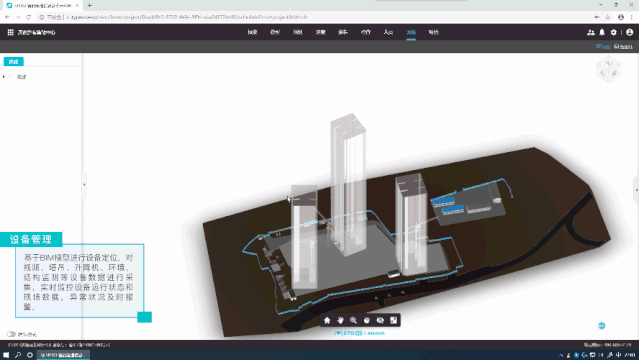Expand the right side panel handle
Image resolution: width=639 pixels, height=360 pixels.
tap(637, 190)
